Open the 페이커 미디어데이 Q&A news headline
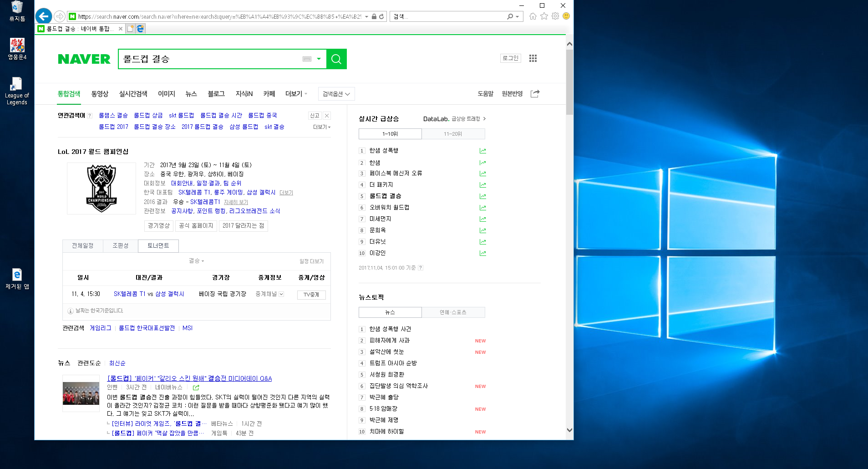Viewport: 868px width, 469px height. point(189,378)
